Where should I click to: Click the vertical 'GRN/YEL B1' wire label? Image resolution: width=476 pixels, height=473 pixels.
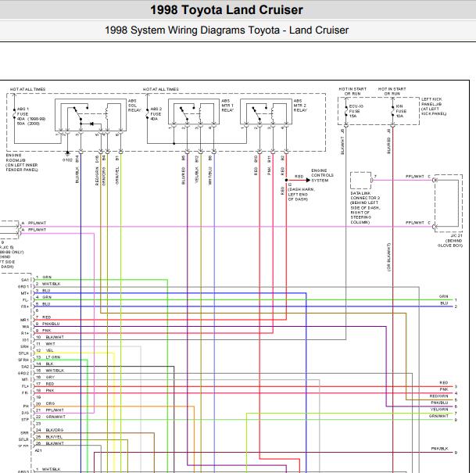click(x=117, y=170)
